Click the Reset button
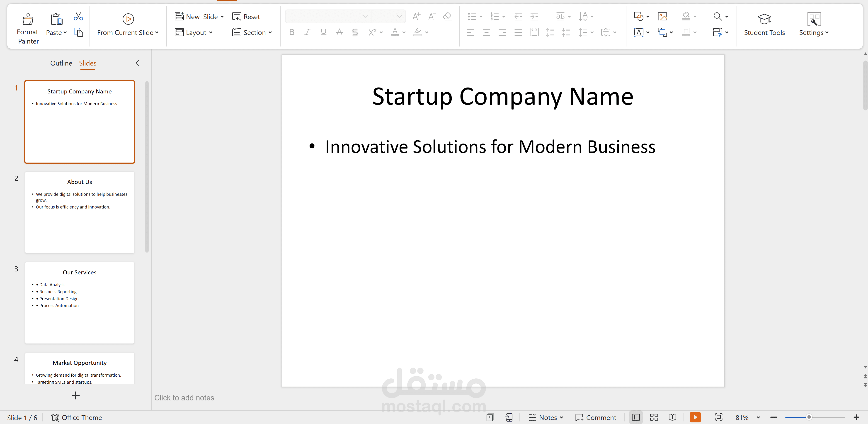The height and width of the screenshot is (424, 868). coord(246,17)
